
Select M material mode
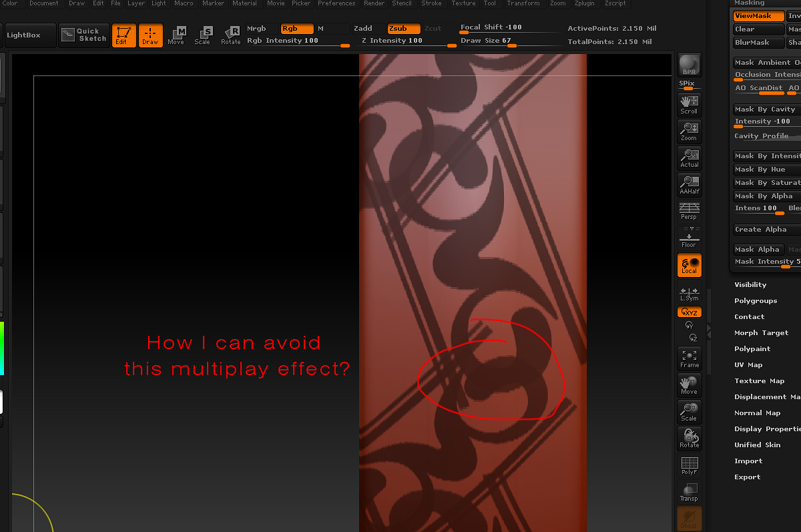point(332,29)
